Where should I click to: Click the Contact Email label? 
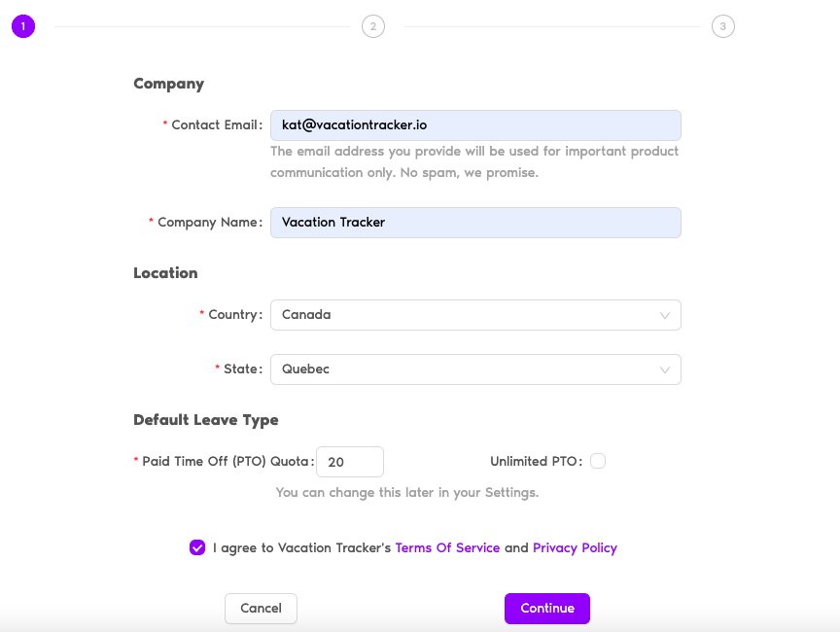point(217,124)
